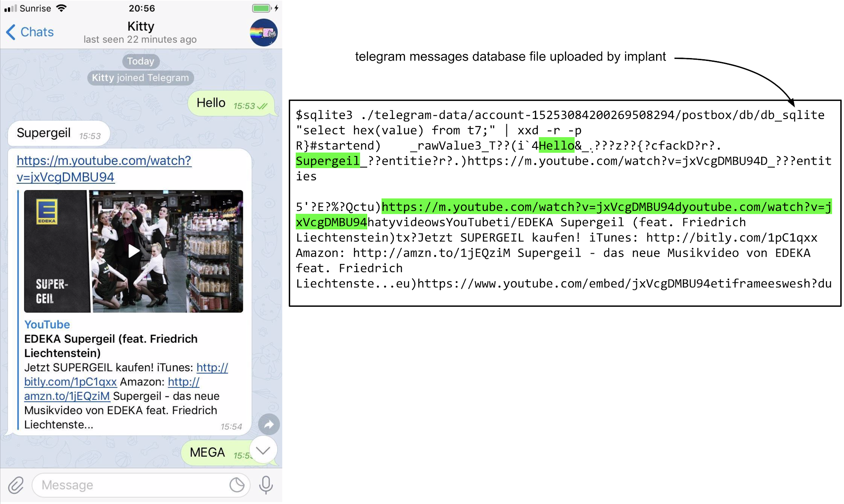The height and width of the screenshot is (504, 844).
Task: Open Kitty's Nyan Cat profile avatar
Action: coord(264,33)
